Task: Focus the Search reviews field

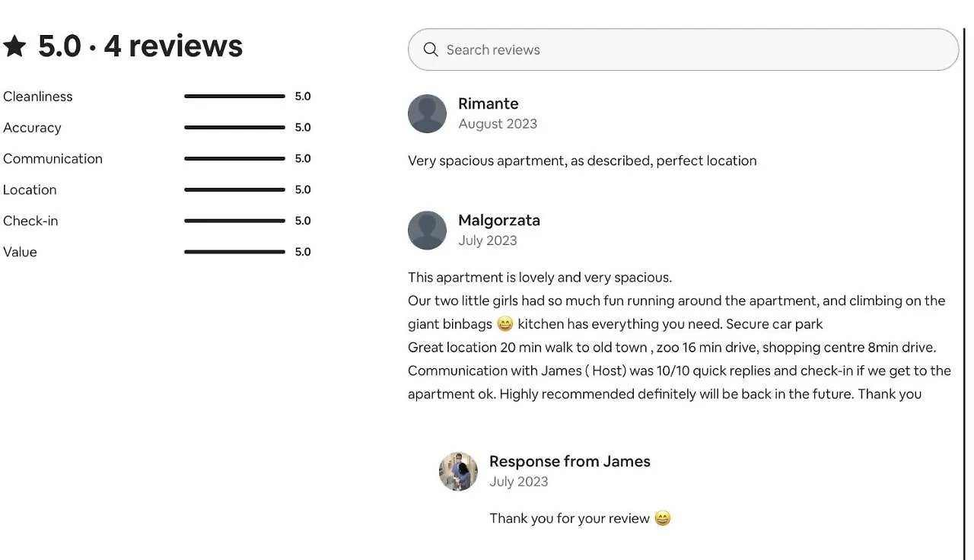Action: point(683,49)
